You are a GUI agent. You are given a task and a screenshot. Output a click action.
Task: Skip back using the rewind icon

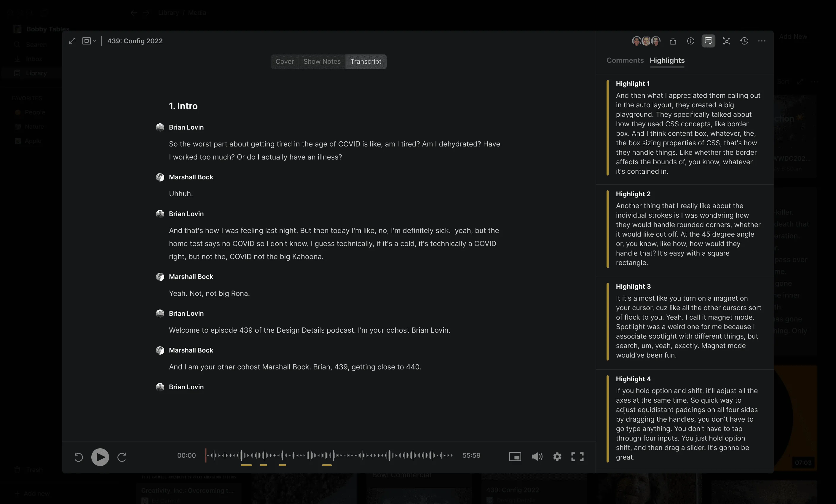pos(78,457)
